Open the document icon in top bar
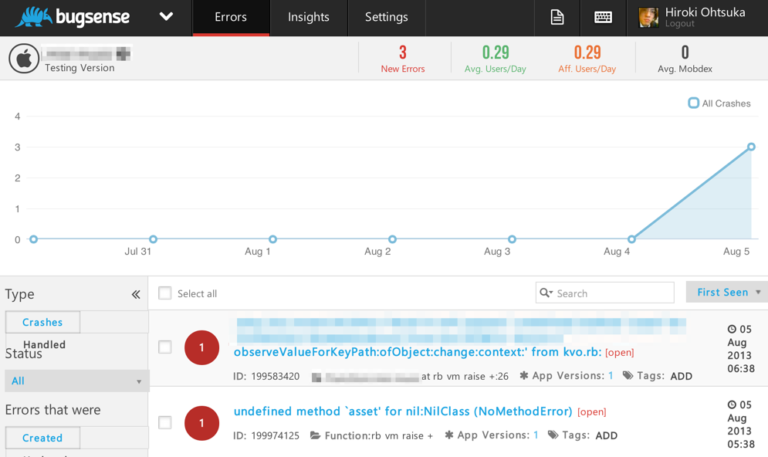 pos(558,17)
